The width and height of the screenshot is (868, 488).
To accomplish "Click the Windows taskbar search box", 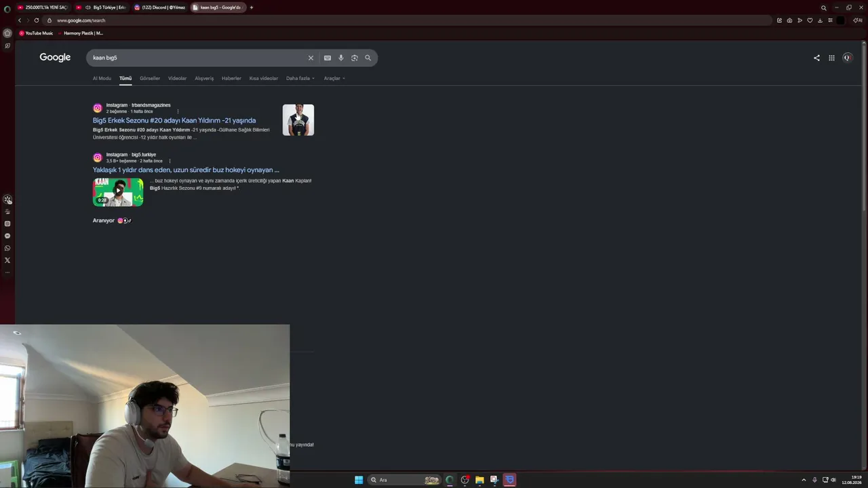I will click(404, 480).
